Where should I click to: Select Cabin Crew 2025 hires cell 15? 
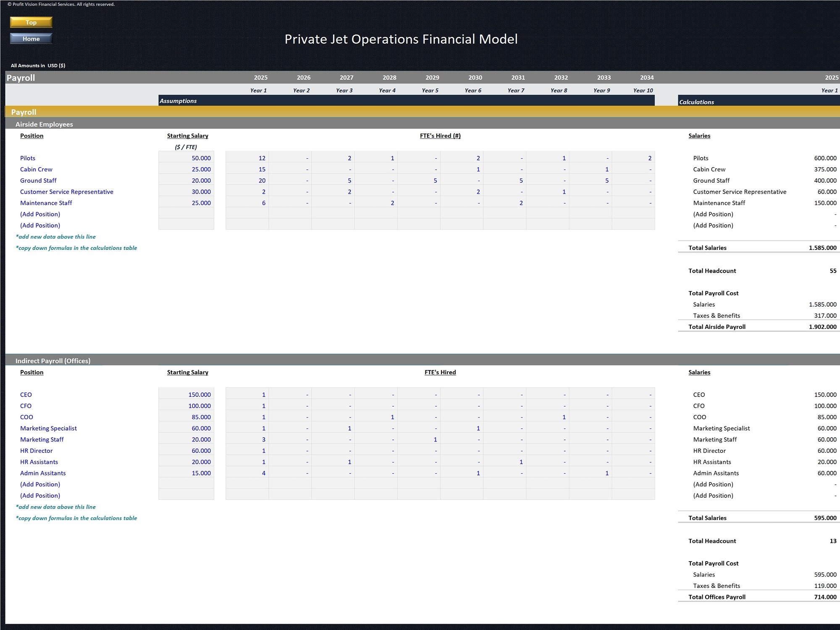click(247, 169)
